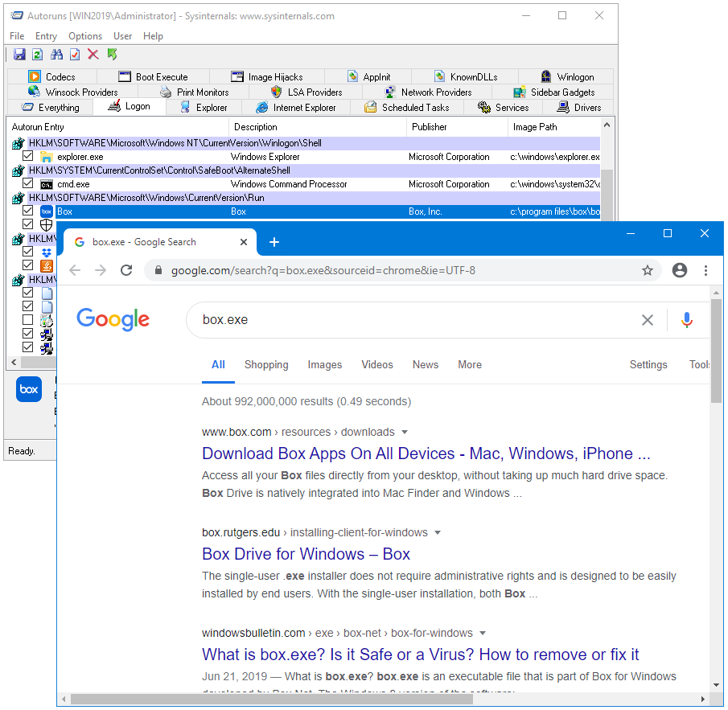Bookmark this page with star icon
Image resolution: width=728 pixels, height=710 pixels.
pos(648,270)
